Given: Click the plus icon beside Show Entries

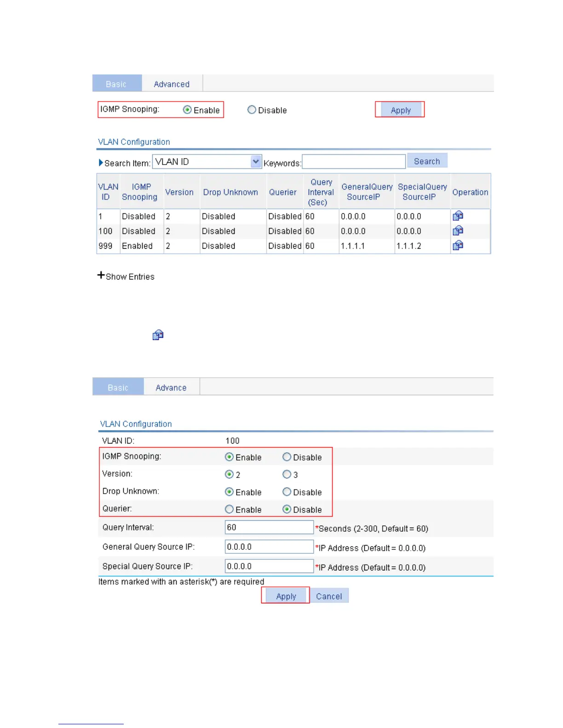Looking at the screenshot, I should pyautogui.click(x=101, y=275).
